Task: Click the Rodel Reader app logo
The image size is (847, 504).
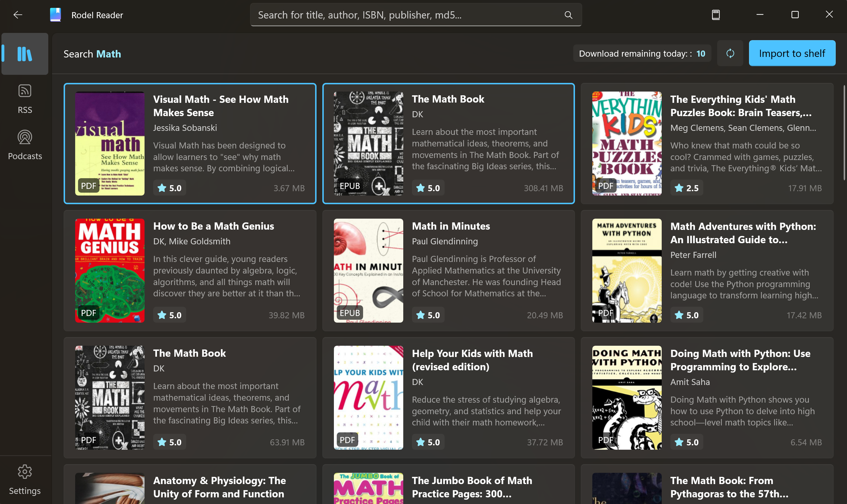Action: tap(56, 15)
